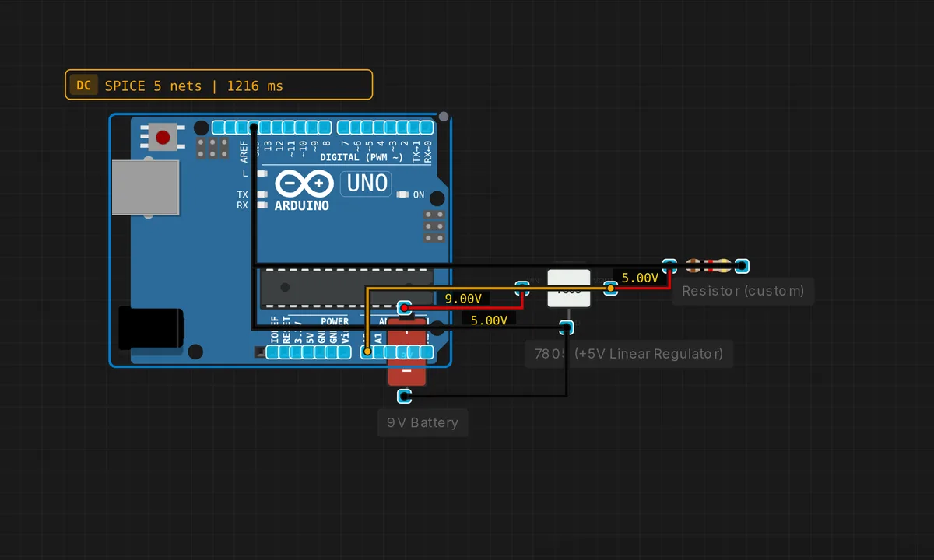
Task: Select digital pin 12
Action: click(276, 128)
